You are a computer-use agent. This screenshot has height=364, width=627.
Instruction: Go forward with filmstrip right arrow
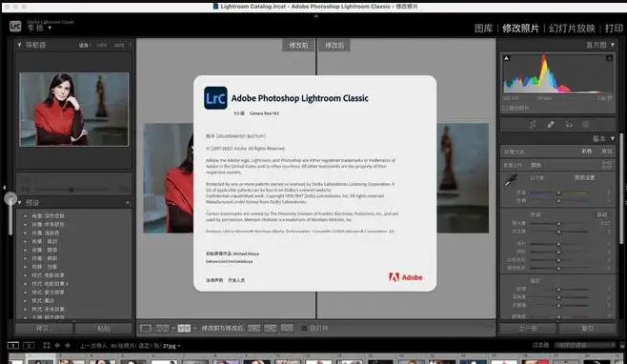pos(67,346)
